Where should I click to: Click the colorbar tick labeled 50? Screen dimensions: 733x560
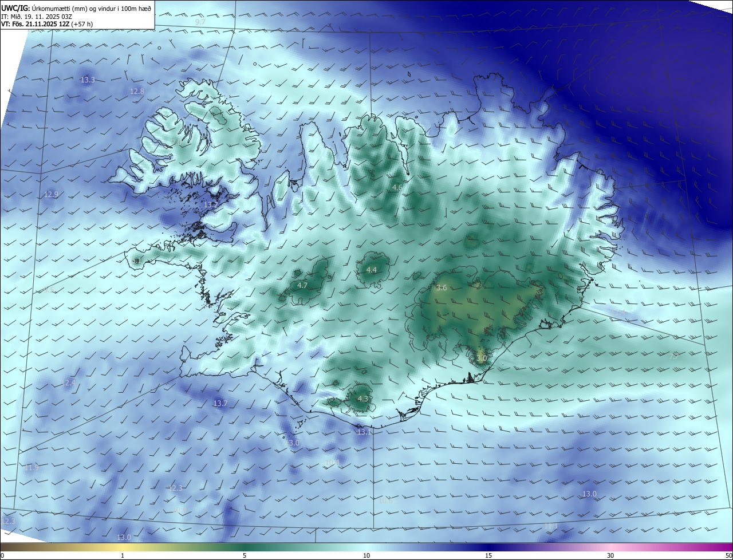(x=728, y=555)
